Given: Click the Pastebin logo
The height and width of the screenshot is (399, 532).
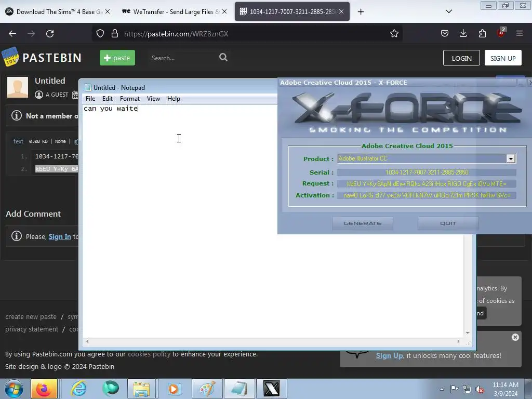Looking at the screenshot, I should [x=42, y=57].
